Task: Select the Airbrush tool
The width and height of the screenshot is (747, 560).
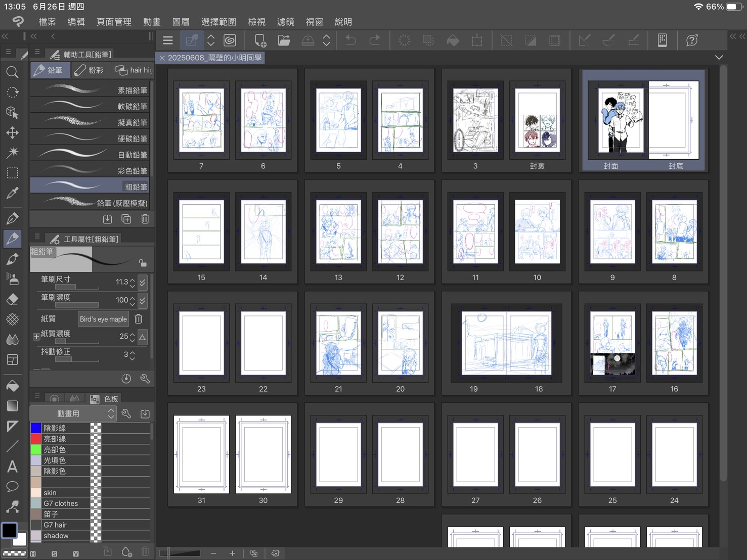Action: (x=12, y=278)
